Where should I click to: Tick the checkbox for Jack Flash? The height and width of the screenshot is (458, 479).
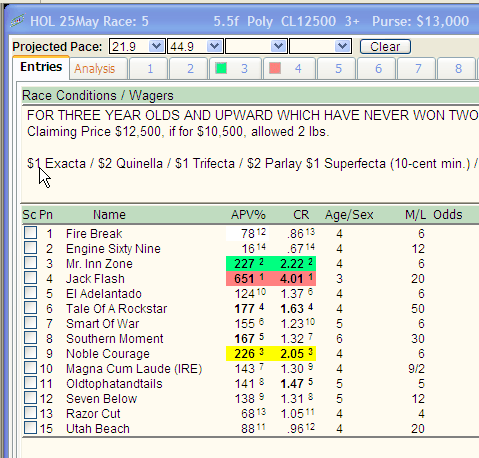30,278
